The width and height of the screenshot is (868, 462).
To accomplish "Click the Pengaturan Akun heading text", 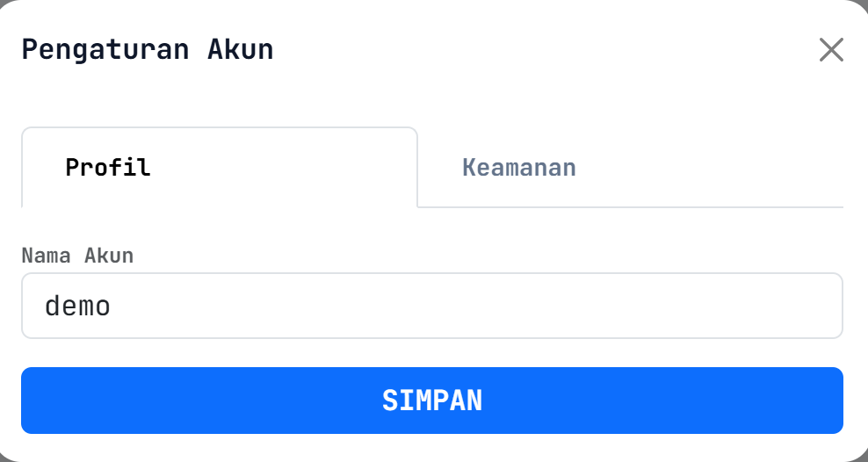I will pos(148,49).
